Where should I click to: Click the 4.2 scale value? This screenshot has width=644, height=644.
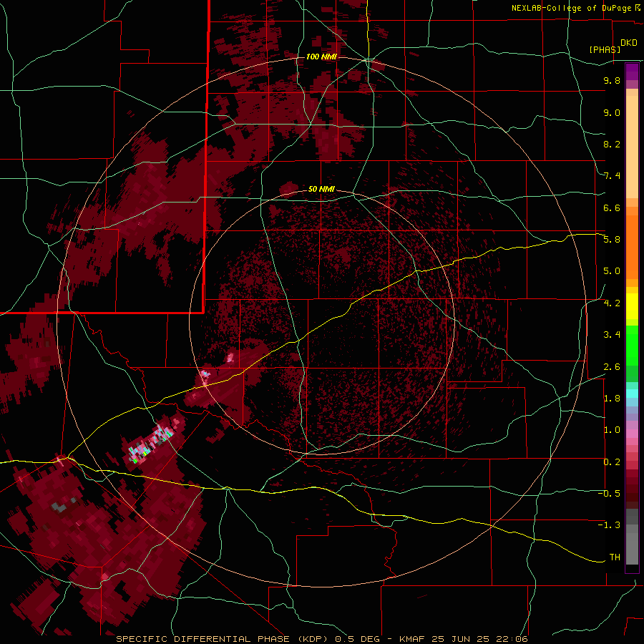[612, 303]
